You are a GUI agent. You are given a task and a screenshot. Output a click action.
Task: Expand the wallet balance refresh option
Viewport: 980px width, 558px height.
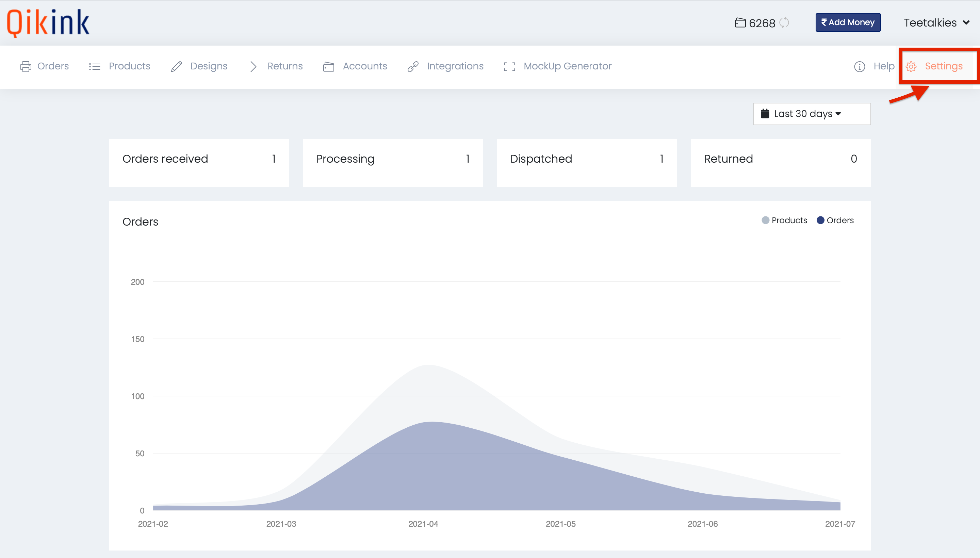click(x=784, y=22)
